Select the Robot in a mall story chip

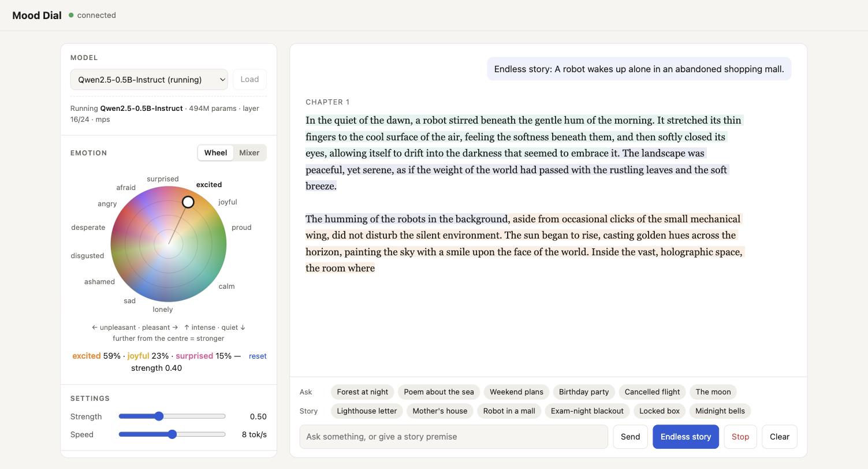pos(509,411)
